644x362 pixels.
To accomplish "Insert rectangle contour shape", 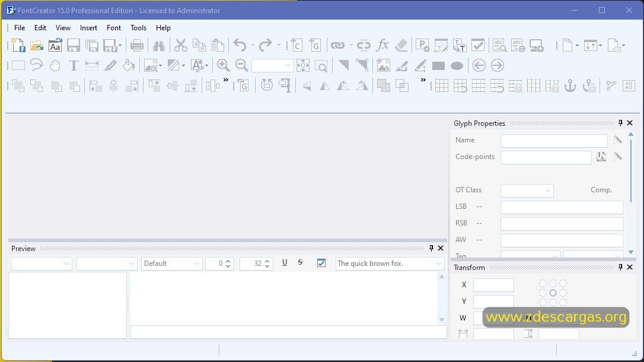I will pyautogui.click(x=439, y=66).
